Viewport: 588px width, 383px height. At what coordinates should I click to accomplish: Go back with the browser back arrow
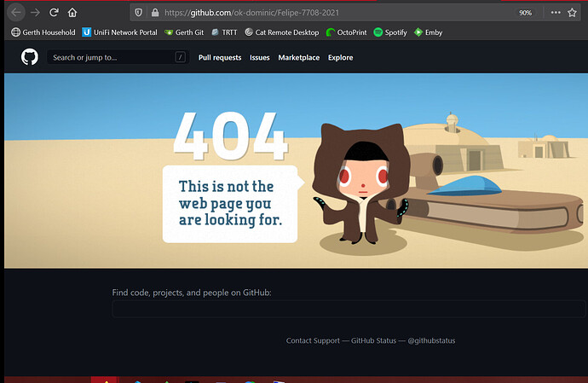click(15, 13)
